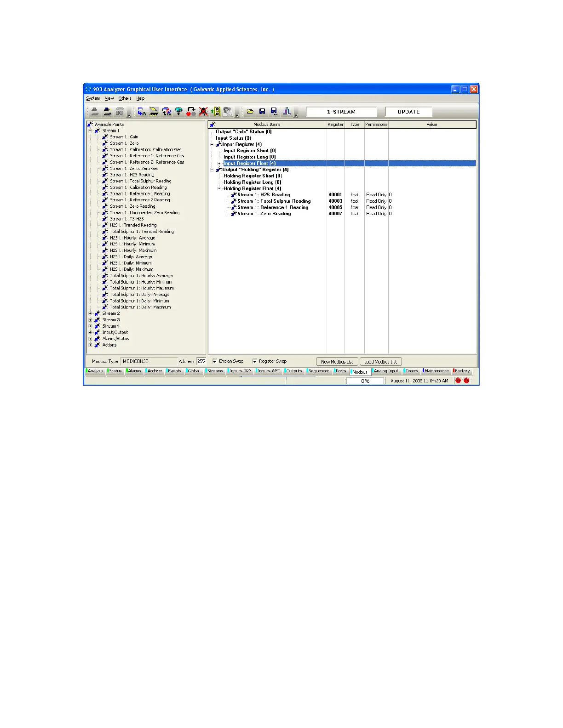
Task: Switch to the Analog Input tab
Action: [386, 371]
